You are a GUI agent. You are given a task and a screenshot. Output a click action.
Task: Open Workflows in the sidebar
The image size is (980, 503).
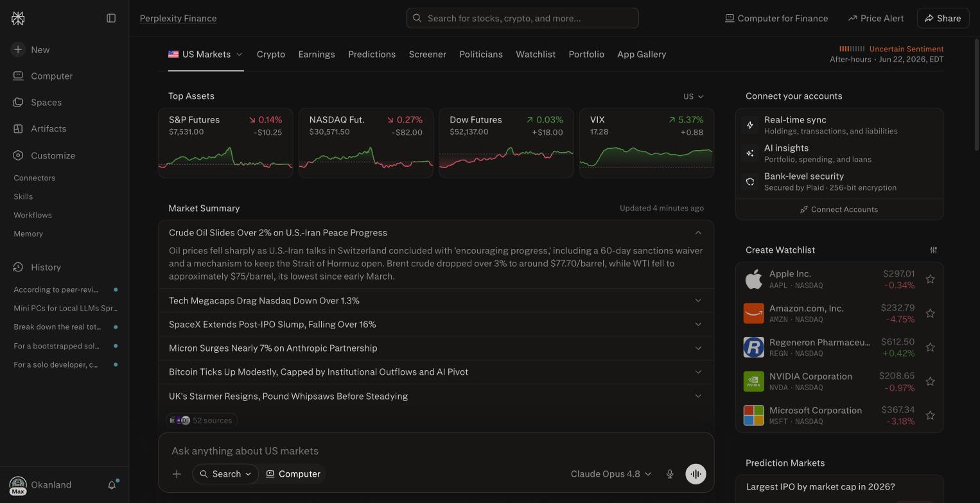click(x=33, y=215)
